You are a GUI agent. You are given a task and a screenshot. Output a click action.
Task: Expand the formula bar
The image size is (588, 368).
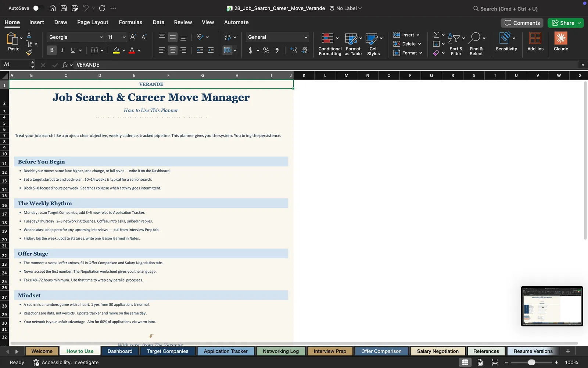[x=583, y=65]
